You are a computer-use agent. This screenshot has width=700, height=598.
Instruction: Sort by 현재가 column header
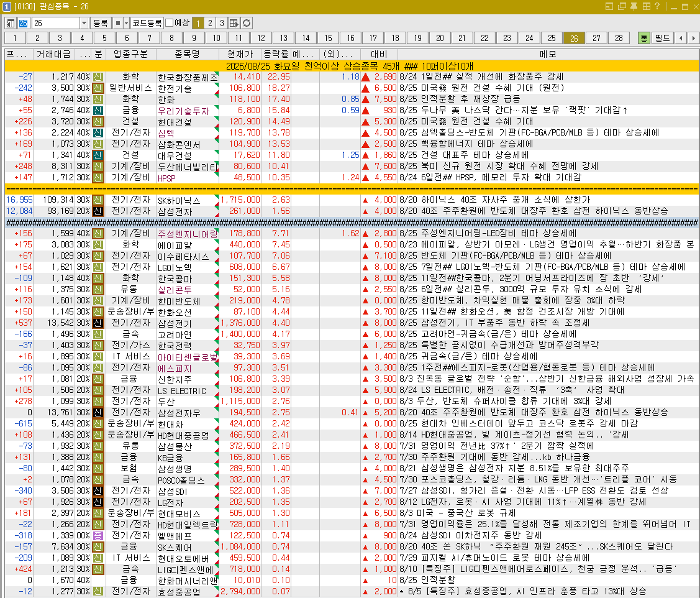(x=240, y=54)
